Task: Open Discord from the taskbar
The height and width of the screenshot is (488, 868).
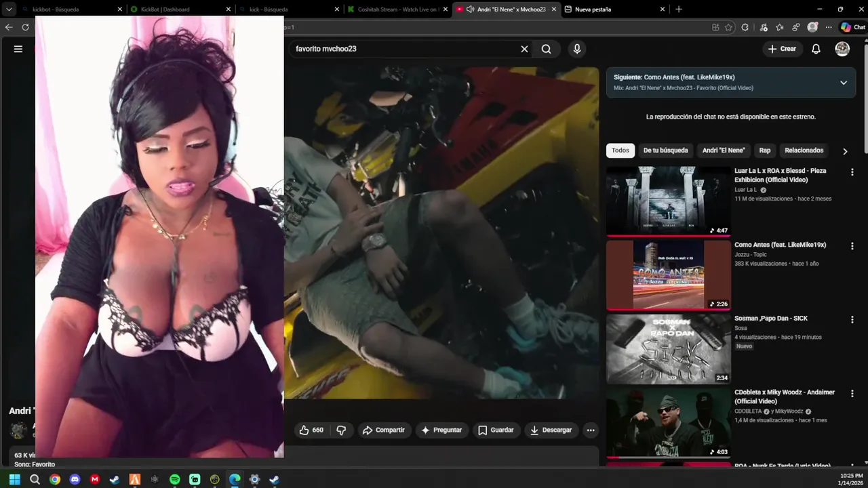Action: pos(75,479)
